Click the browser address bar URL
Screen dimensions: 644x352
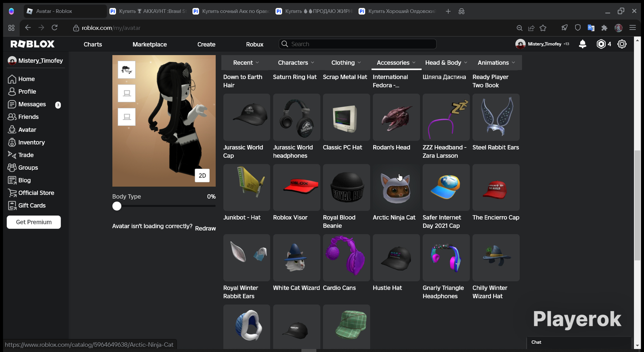pos(111,28)
